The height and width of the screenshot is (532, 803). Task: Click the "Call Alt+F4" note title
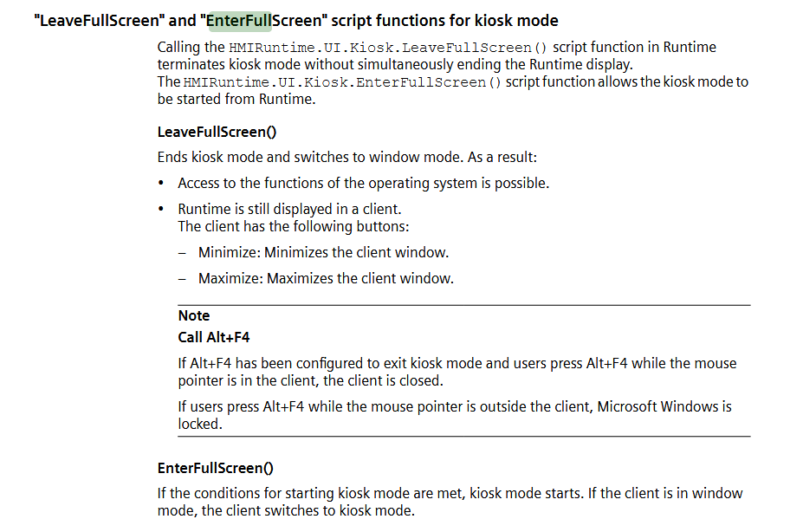[x=214, y=337]
